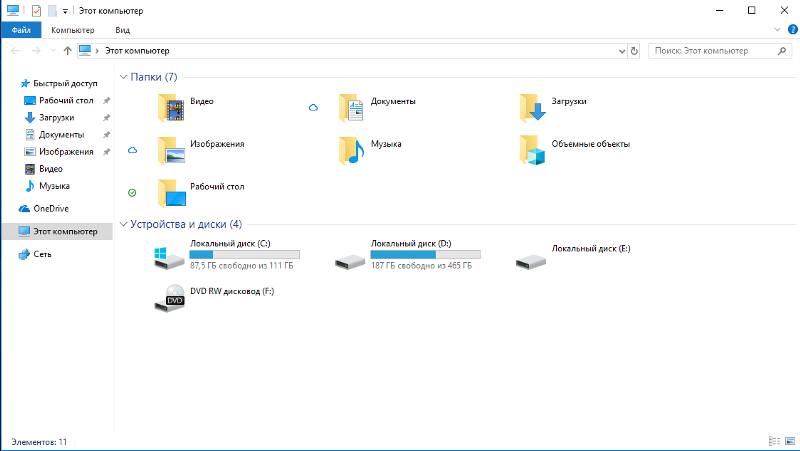The width and height of the screenshot is (800, 451).
Task: Open the Загрузки folder icon
Action: [x=532, y=108]
